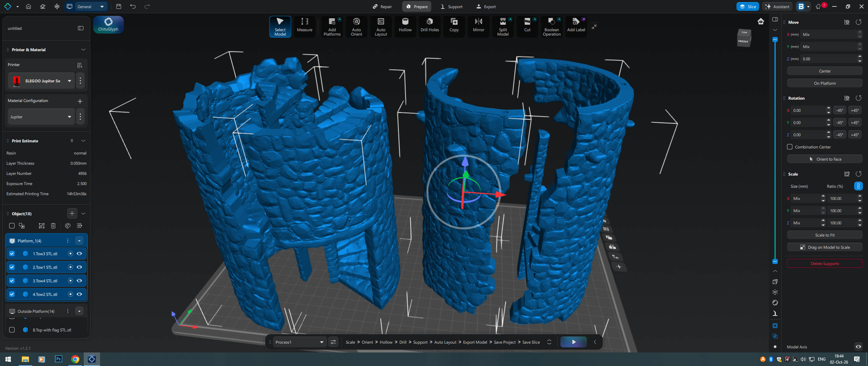Open the Process1 dropdown
The image size is (868, 366).
[300, 342]
